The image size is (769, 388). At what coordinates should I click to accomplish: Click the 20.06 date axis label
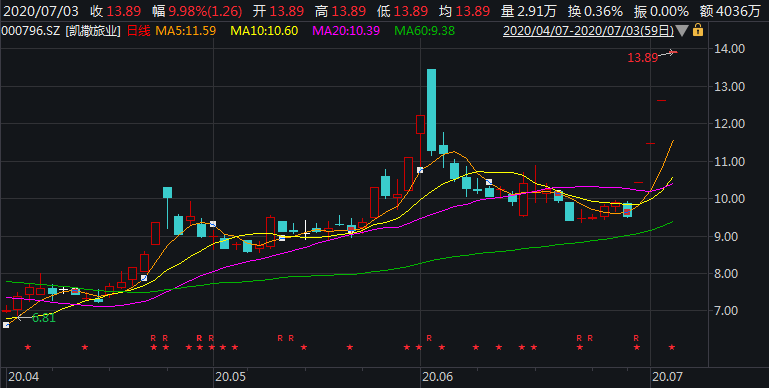438,377
